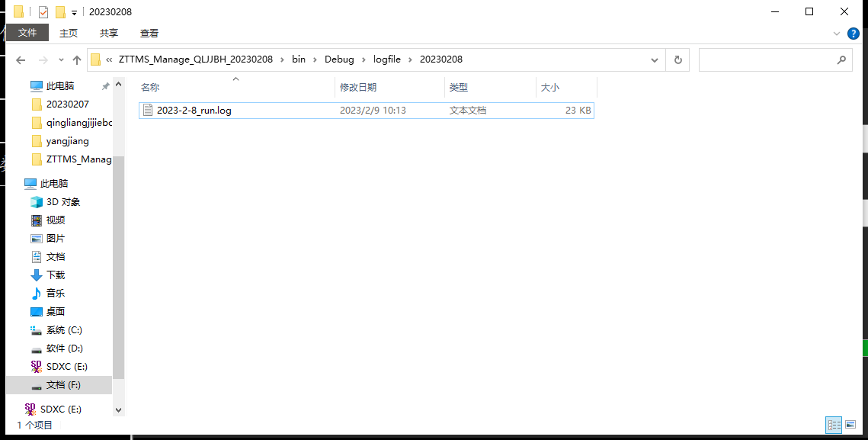Click into the search input box
This screenshot has width=868, height=440.
[x=766, y=59]
